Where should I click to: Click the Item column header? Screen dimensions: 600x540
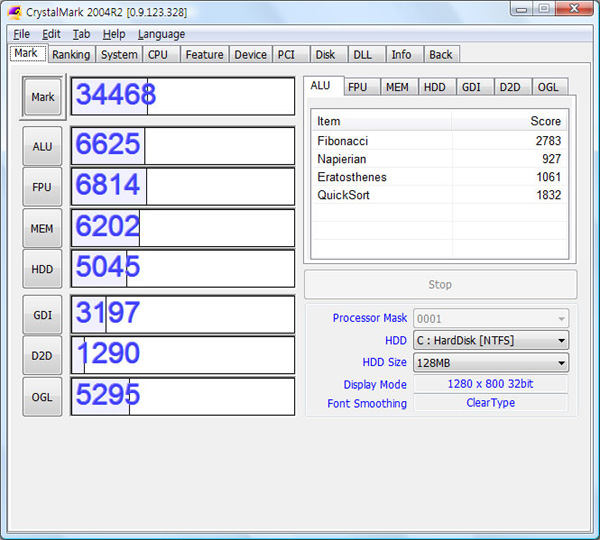tap(382, 121)
